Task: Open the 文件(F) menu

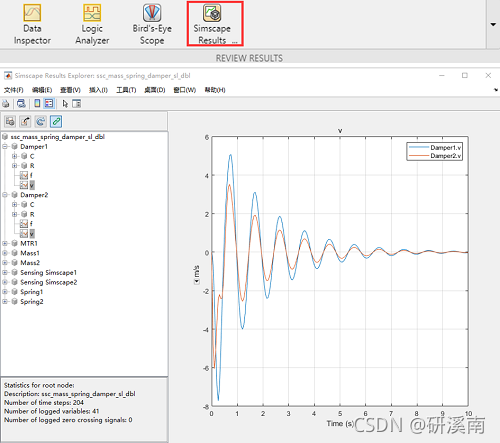Action: coord(14,90)
